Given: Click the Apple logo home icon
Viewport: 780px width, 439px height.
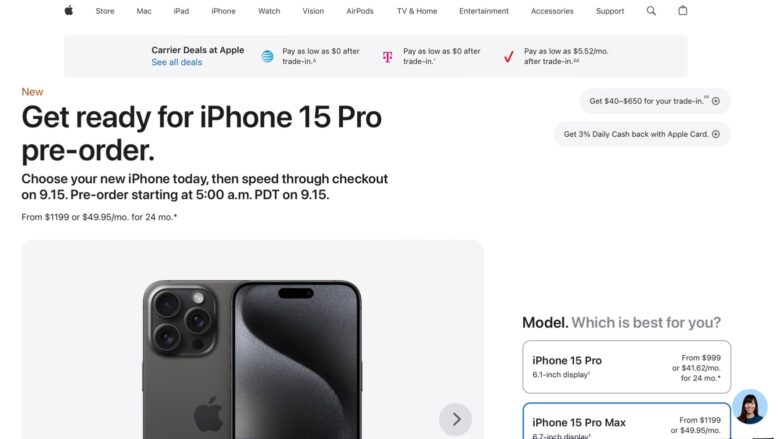Looking at the screenshot, I should tap(69, 10).
